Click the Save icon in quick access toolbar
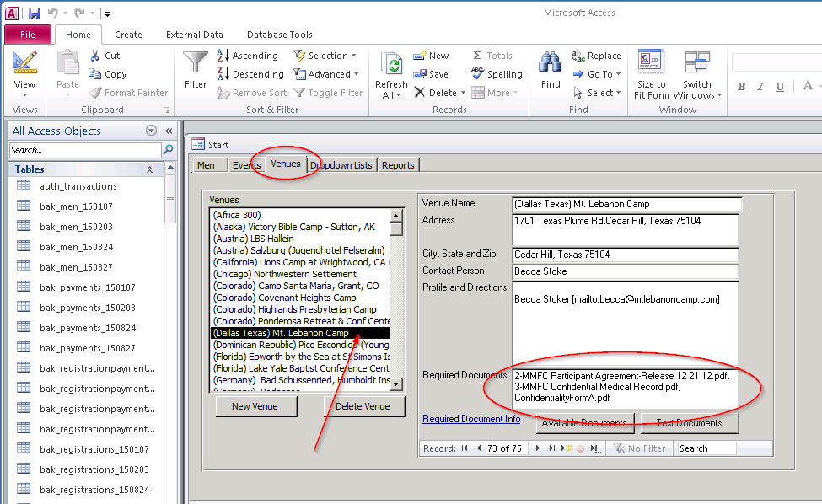 coord(35,13)
